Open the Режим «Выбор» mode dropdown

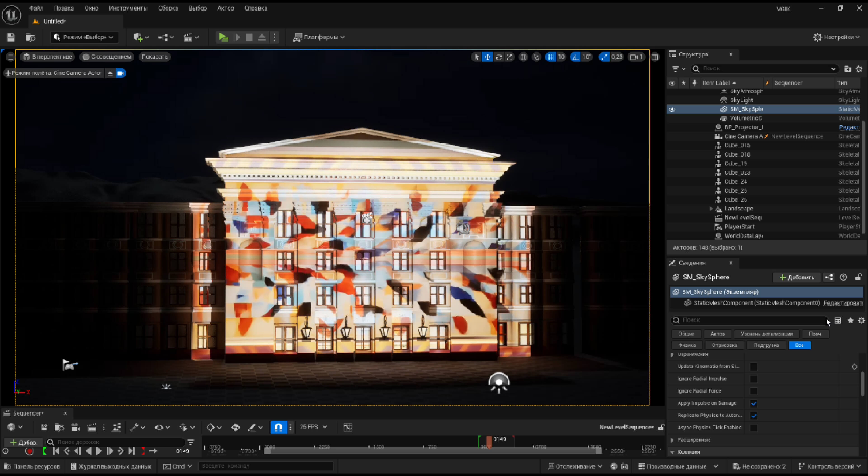(84, 37)
